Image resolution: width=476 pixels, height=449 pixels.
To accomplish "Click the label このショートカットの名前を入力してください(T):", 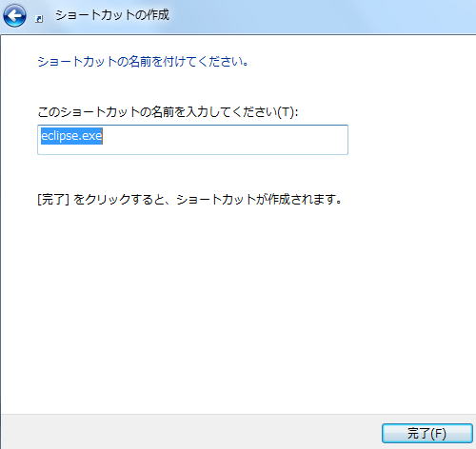I will point(168,112).
